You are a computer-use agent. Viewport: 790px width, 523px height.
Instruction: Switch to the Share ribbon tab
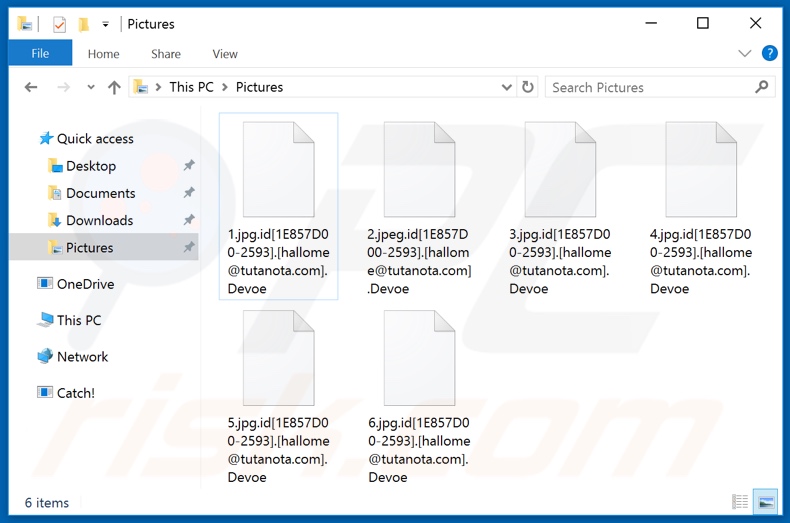[x=166, y=54]
